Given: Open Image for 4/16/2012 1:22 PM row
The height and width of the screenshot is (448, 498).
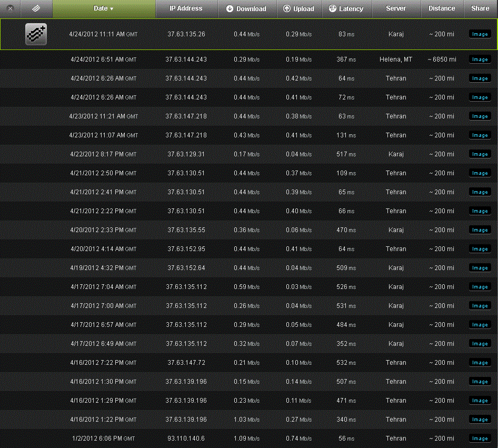Looking at the screenshot, I should pos(480,420).
